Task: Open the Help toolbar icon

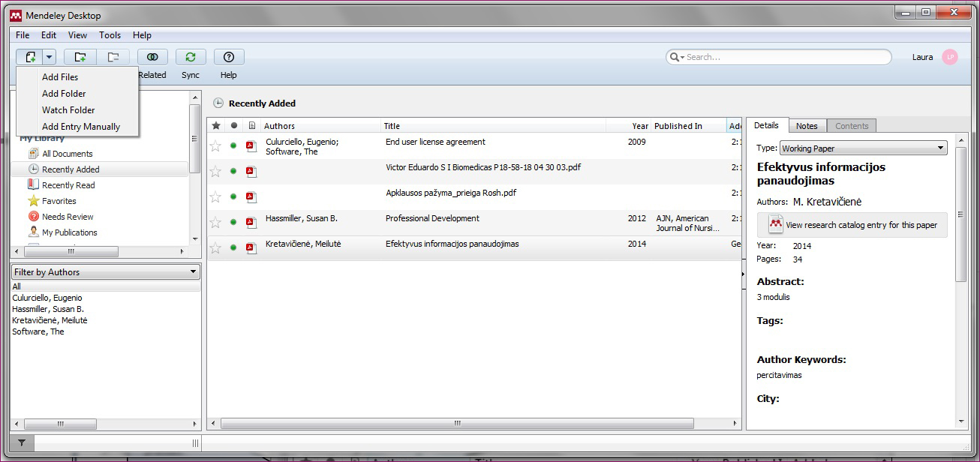Action: tap(229, 57)
